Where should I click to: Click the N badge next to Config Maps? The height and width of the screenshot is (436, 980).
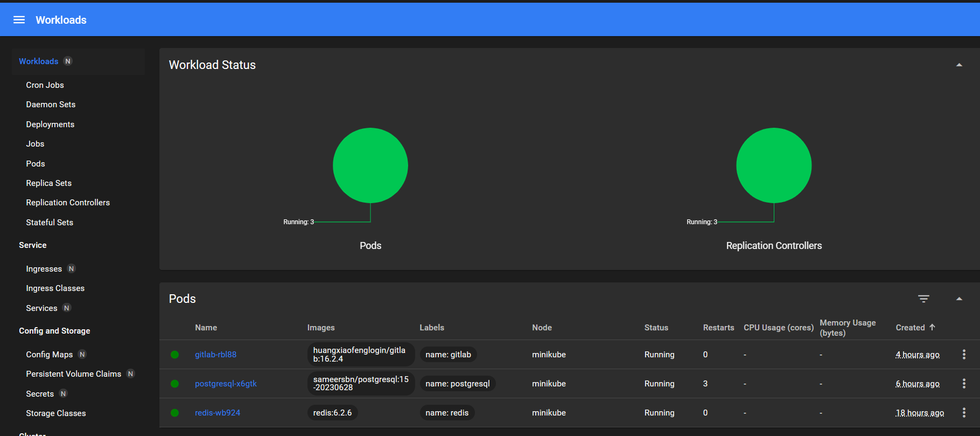[x=82, y=355]
